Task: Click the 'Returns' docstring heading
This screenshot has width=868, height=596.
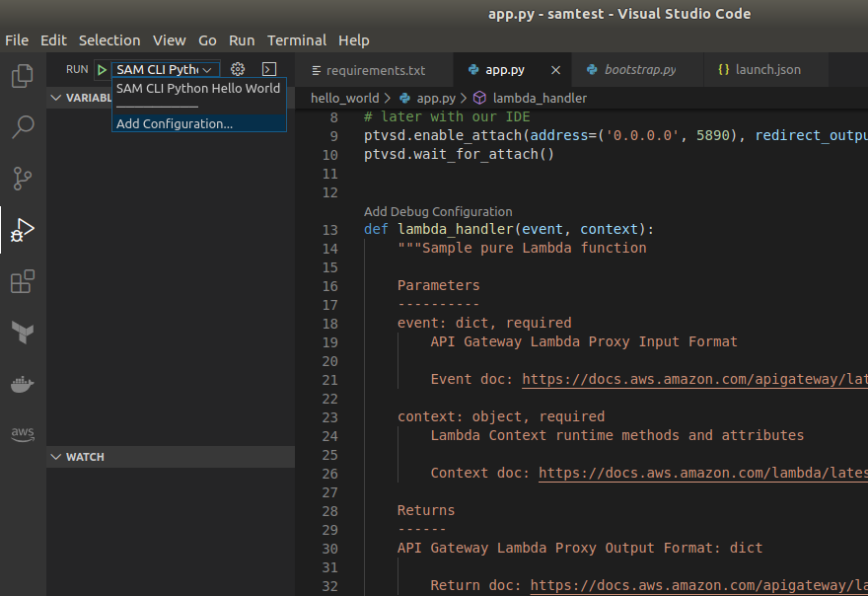Action: pos(426,510)
